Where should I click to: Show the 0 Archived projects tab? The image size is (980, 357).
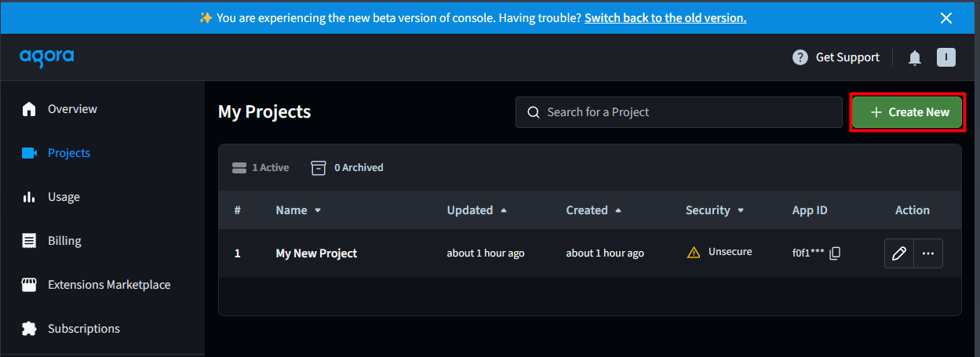tap(348, 167)
